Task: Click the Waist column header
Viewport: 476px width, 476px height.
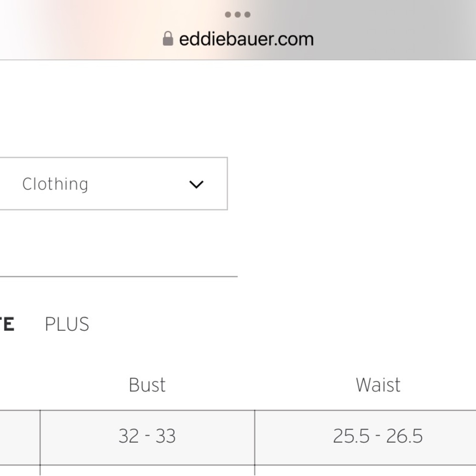Action: (x=378, y=385)
